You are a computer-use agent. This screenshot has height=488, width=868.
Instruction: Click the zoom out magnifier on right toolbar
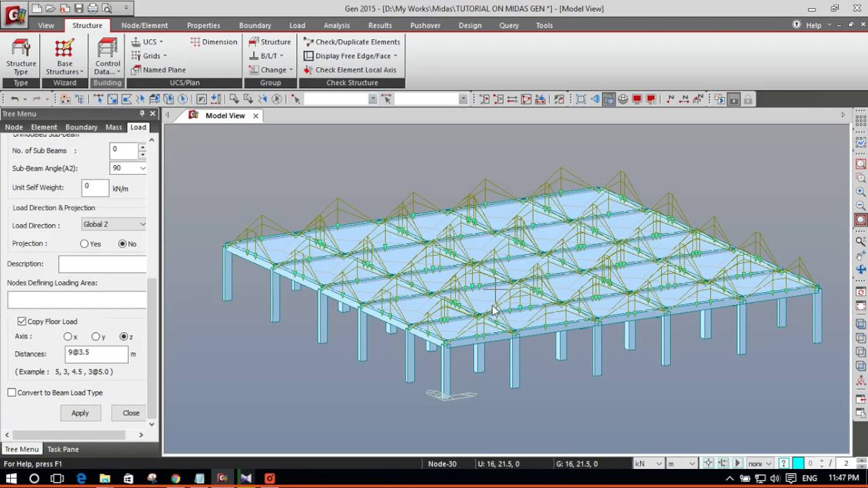pos(861,205)
